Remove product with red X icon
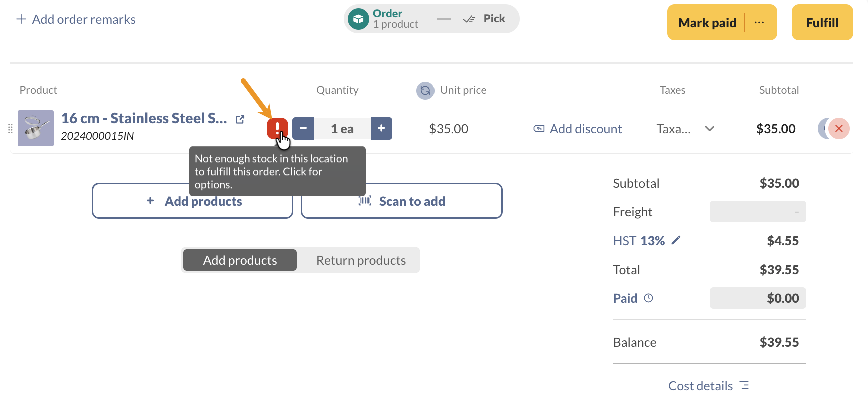The height and width of the screenshot is (409, 868). (x=839, y=129)
